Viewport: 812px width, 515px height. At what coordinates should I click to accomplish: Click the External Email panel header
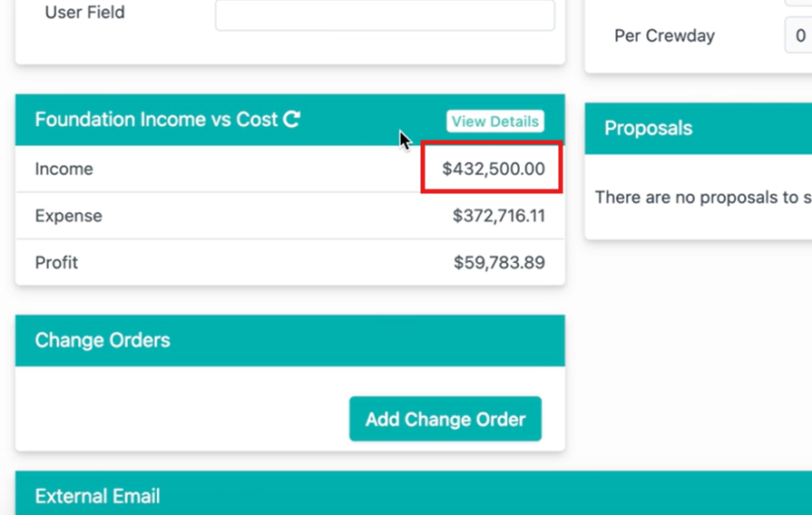click(414, 493)
